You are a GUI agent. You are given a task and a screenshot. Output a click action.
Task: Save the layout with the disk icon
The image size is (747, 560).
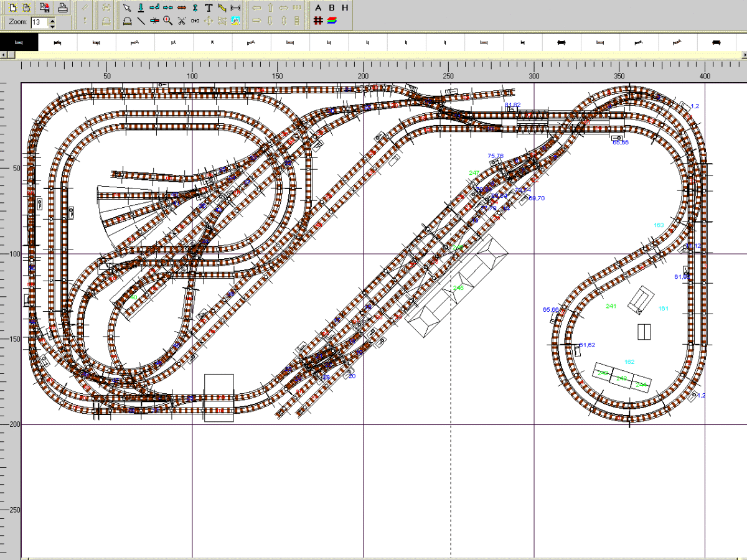click(45, 7)
